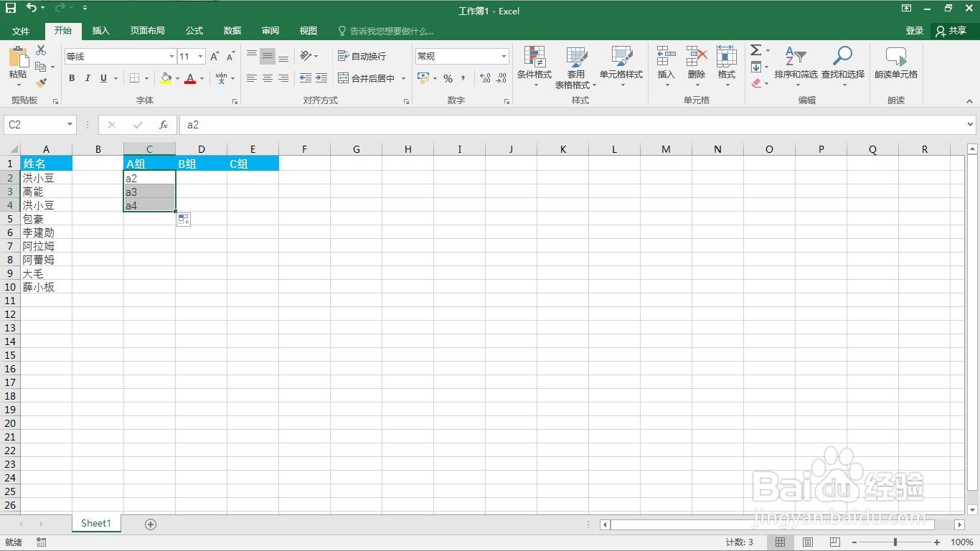Image resolution: width=980 pixels, height=551 pixels.
Task: Open the font name dropdown
Action: point(171,56)
